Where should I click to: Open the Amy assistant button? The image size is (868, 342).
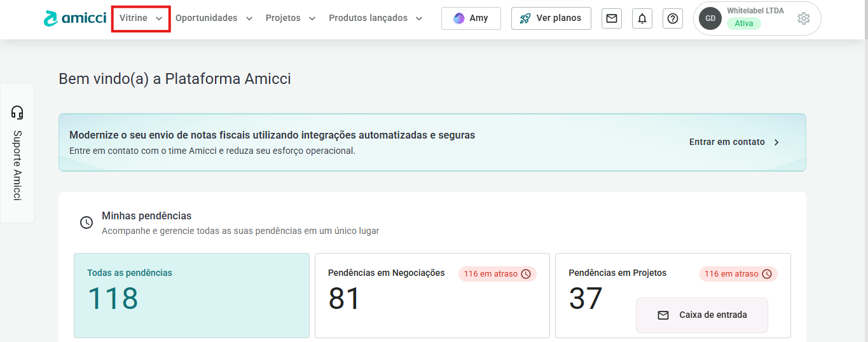[471, 18]
